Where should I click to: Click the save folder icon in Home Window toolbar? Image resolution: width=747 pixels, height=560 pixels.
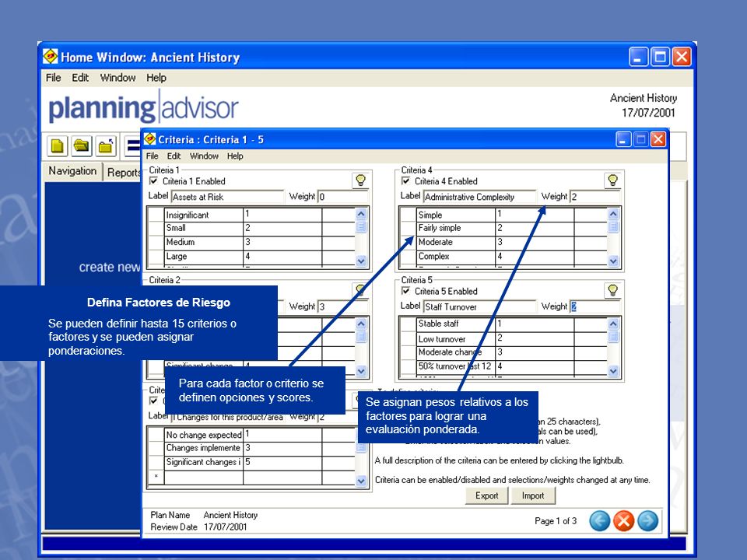point(106,145)
